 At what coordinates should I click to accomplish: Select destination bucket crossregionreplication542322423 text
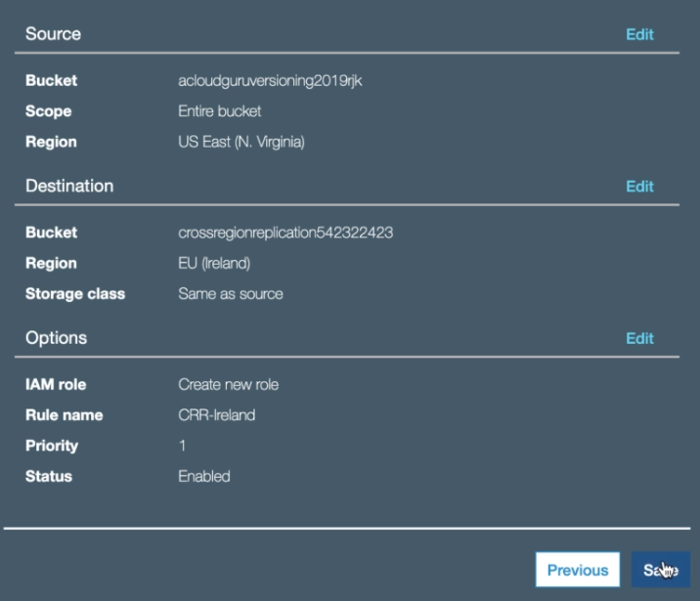(x=285, y=233)
